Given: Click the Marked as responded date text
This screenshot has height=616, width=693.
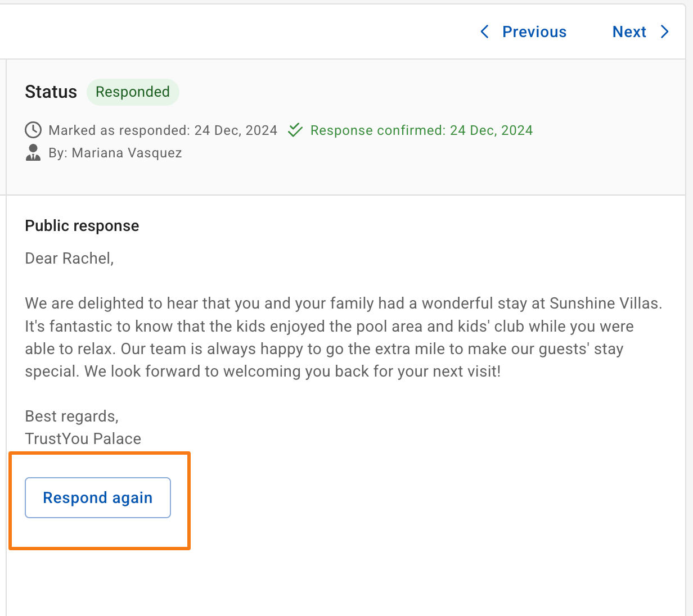Looking at the screenshot, I should [163, 130].
